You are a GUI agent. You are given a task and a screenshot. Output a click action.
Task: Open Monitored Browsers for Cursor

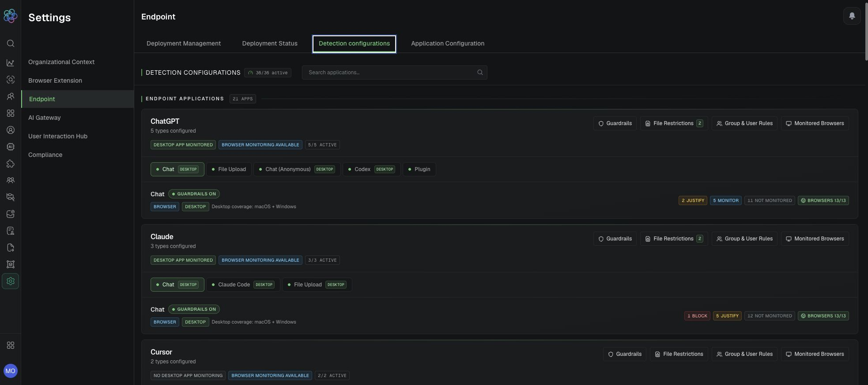tap(815, 354)
